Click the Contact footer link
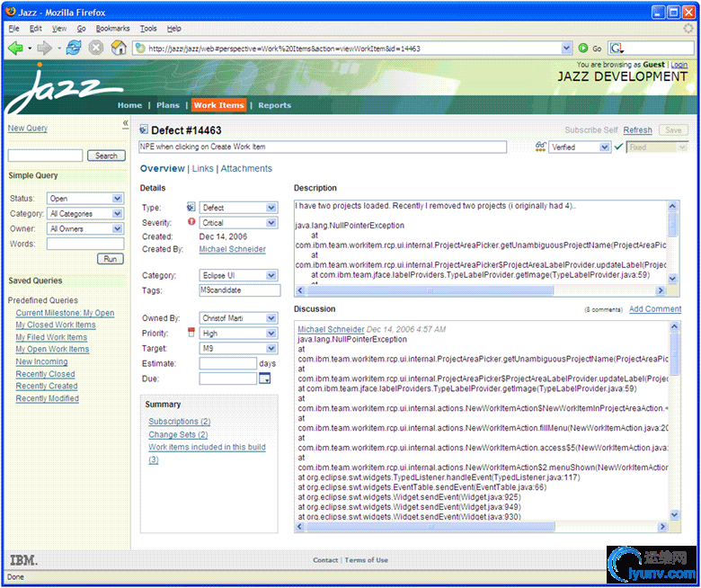The height and width of the screenshot is (588, 701). coord(325,560)
